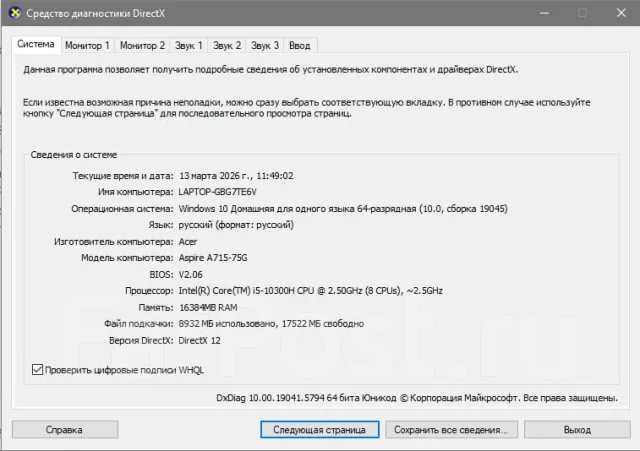Select the Звук 1 tab

pyautogui.click(x=189, y=45)
